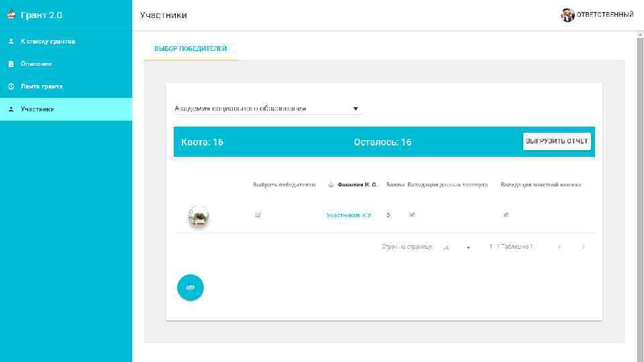
Task: Switch to the Выбор победителей tab
Action: [x=191, y=49]
